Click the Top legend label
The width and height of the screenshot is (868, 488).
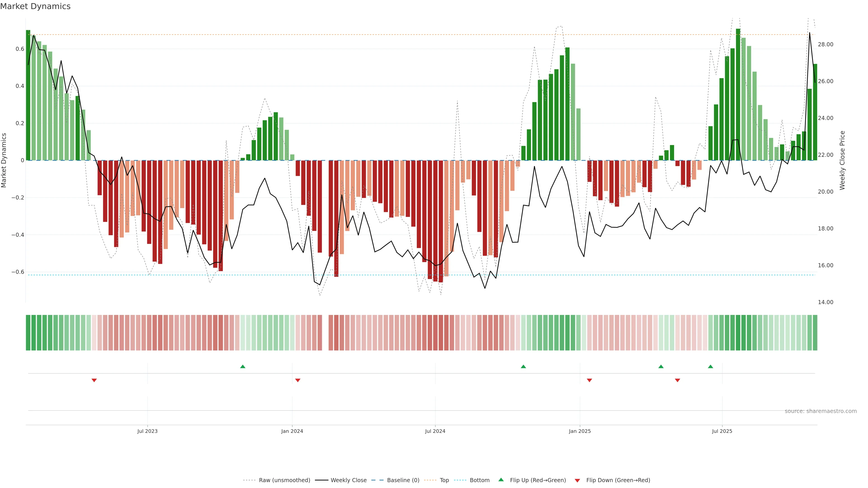pos(444,480)
